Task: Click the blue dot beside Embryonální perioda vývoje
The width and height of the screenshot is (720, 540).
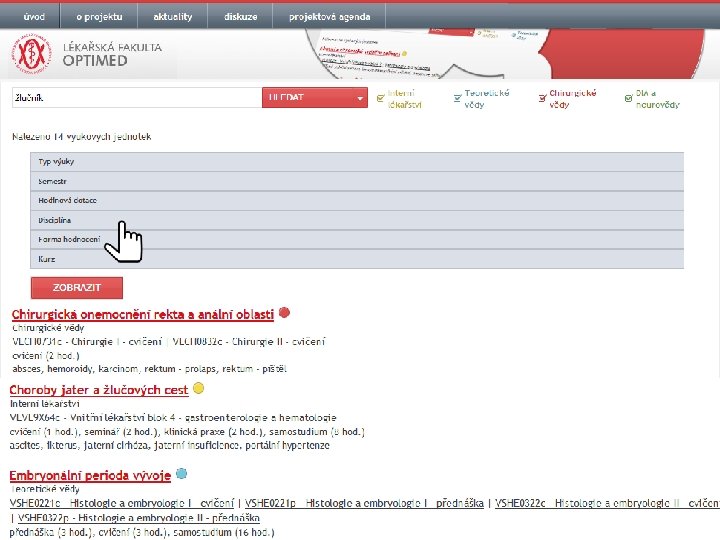Action: pyautogui.click(x=182, y=473)
